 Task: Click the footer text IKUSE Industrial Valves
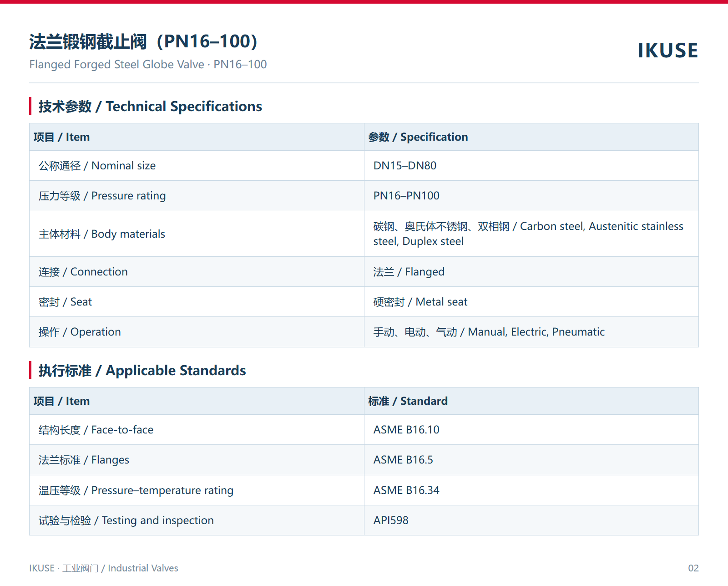point(104,568)
